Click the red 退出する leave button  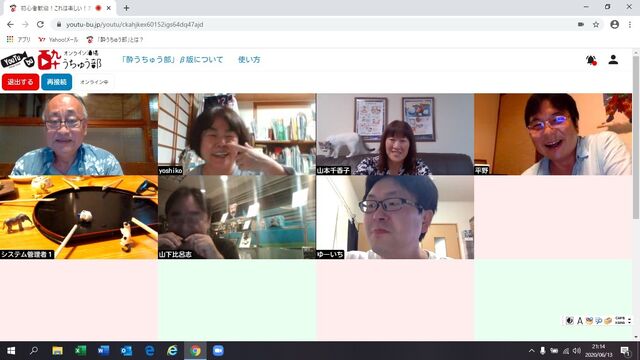tap(20, 82)
